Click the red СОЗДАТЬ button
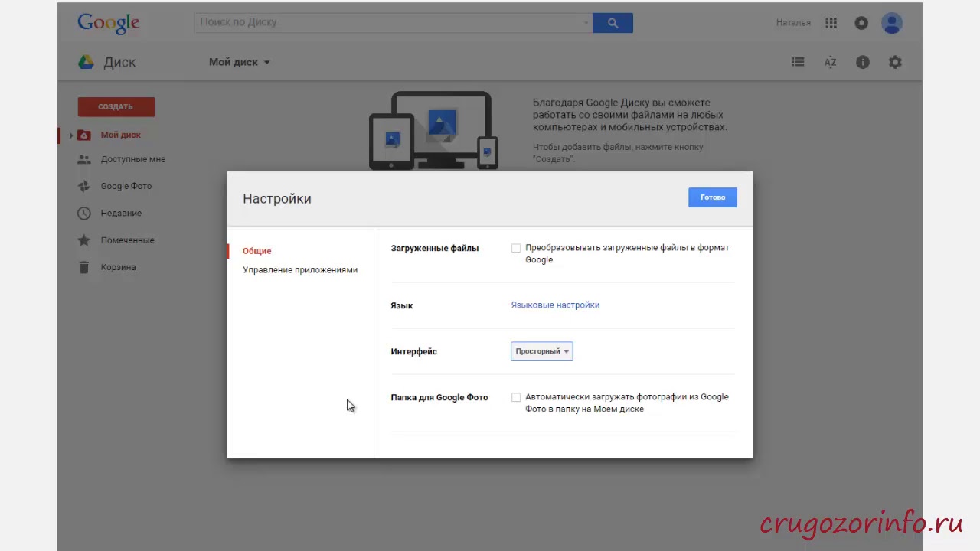 [x=116, y=107]
